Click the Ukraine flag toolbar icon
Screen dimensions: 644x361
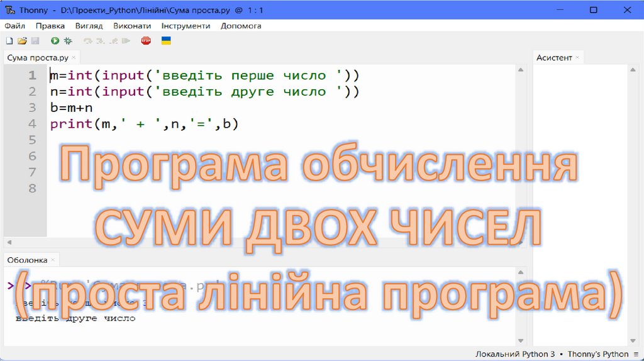tap(166, 41)
